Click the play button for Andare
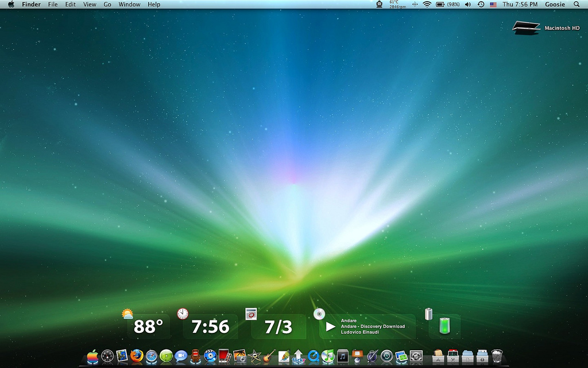This screenshot has width=588, height=368. click(x=330, y=327)
